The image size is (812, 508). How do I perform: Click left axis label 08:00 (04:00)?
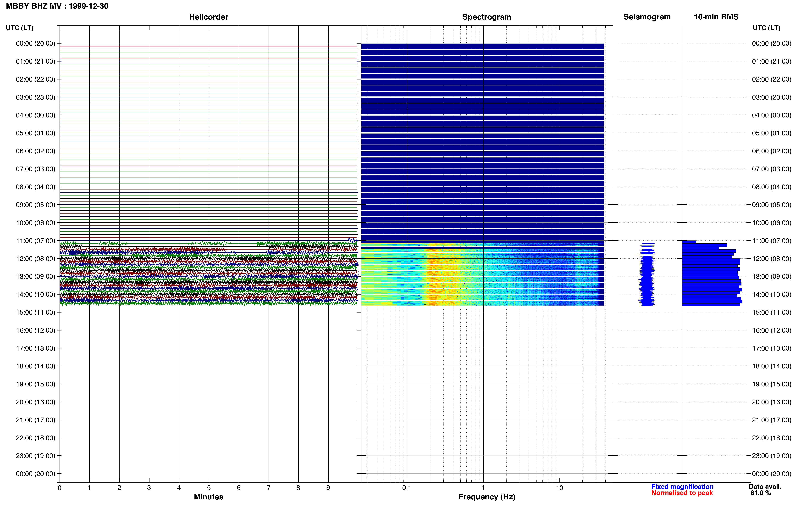point(36,187)
